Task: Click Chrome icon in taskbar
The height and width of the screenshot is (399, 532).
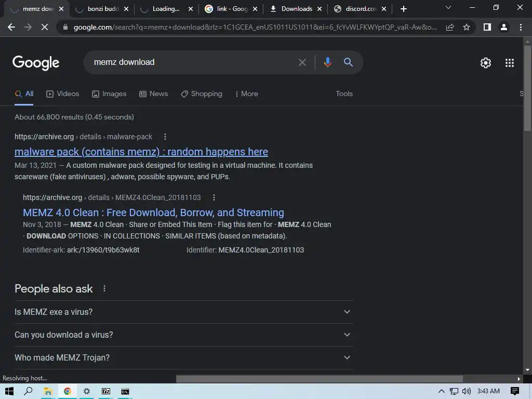Action: coord(67,392)
